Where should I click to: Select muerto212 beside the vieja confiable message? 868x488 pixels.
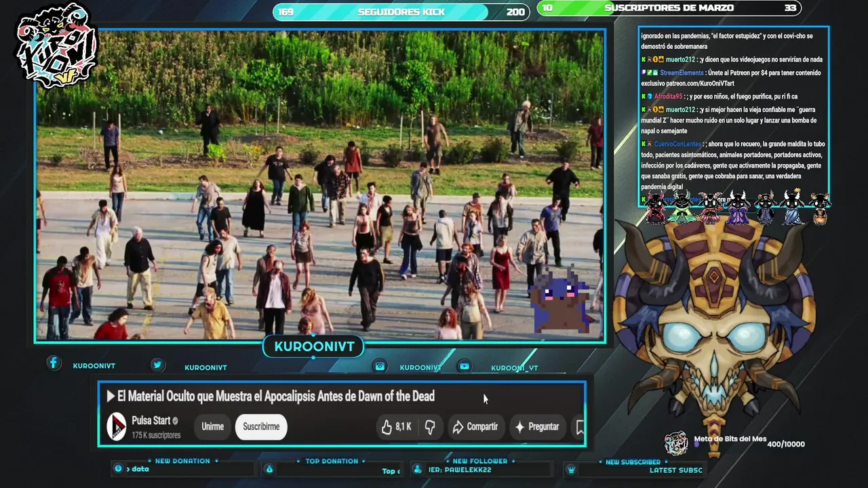pos(680,110)
